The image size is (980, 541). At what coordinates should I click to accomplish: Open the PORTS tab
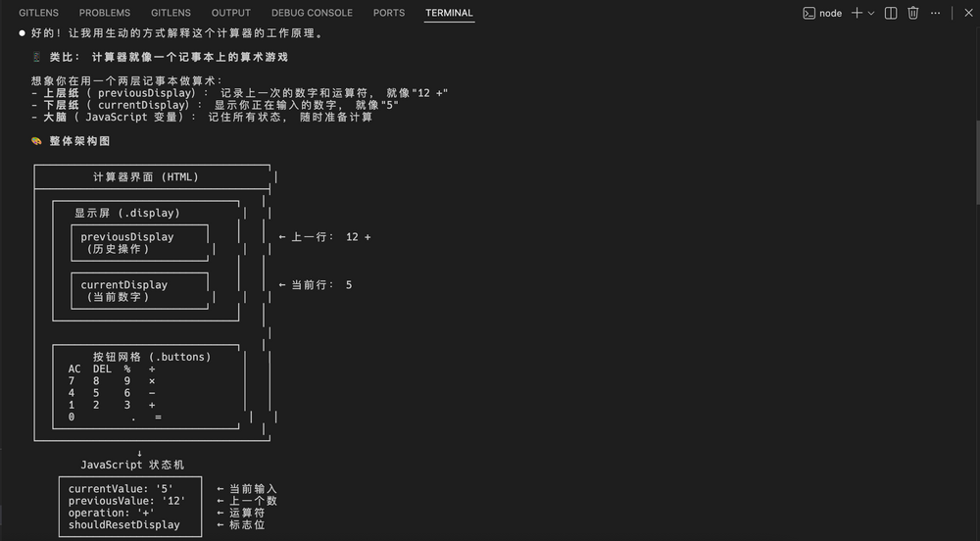389,13
